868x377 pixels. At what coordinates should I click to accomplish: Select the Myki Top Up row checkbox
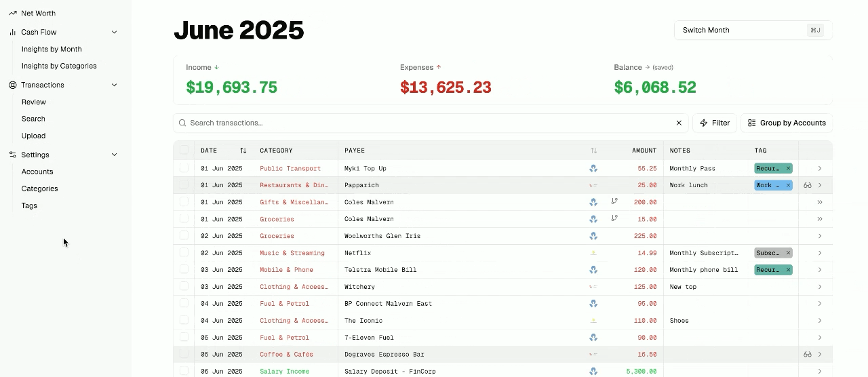pos(184,168)
